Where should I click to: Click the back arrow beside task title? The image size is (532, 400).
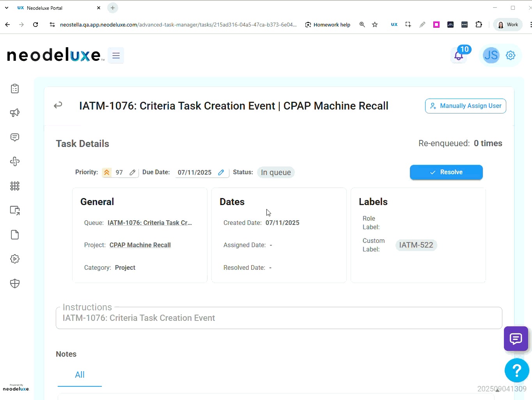58,105
